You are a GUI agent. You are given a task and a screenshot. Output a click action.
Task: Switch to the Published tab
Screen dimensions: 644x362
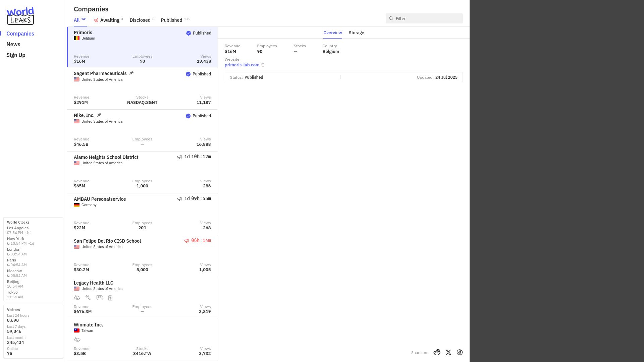click(x=175, y=20)
